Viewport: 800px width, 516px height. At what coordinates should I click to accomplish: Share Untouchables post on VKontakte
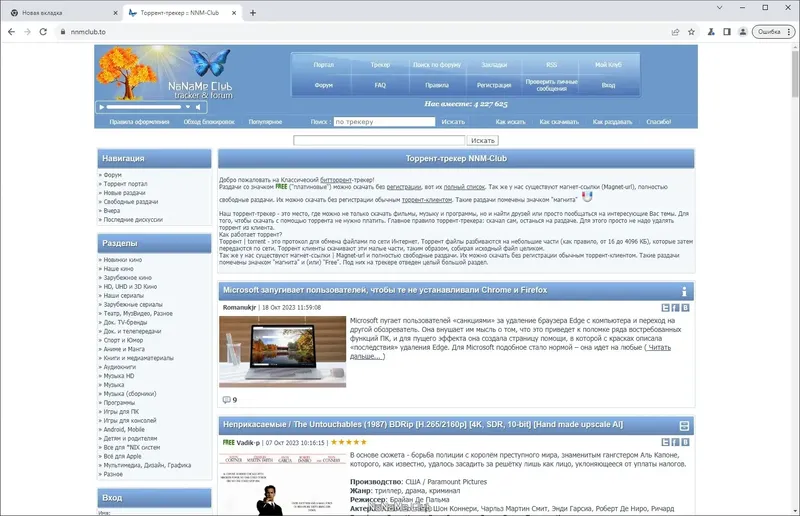coord(685,443)
